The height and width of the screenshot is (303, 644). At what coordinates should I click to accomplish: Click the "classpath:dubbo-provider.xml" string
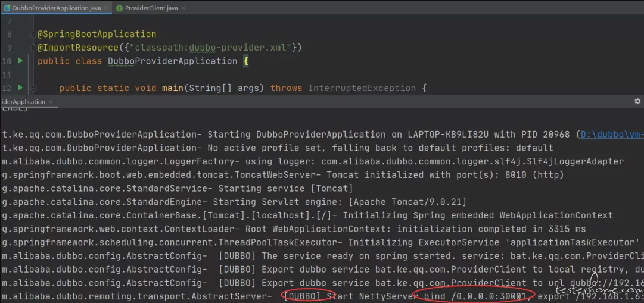click(210, 48)
